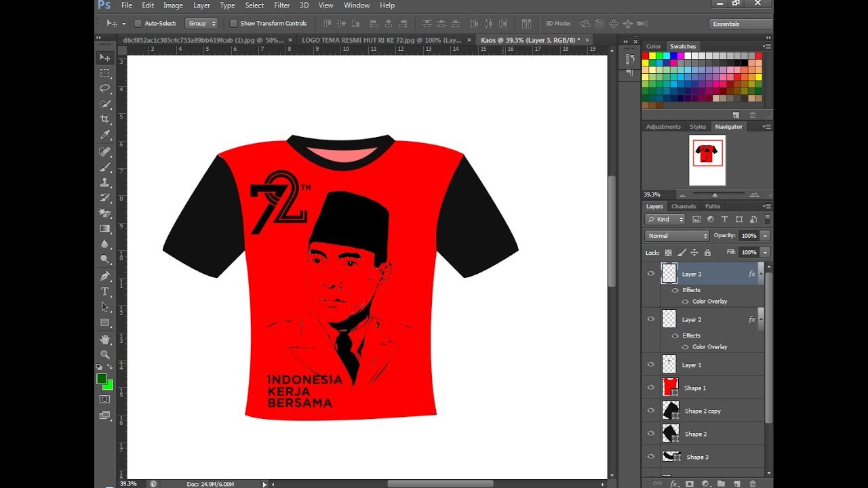Open the Layer menu

[x=201, y=5]
